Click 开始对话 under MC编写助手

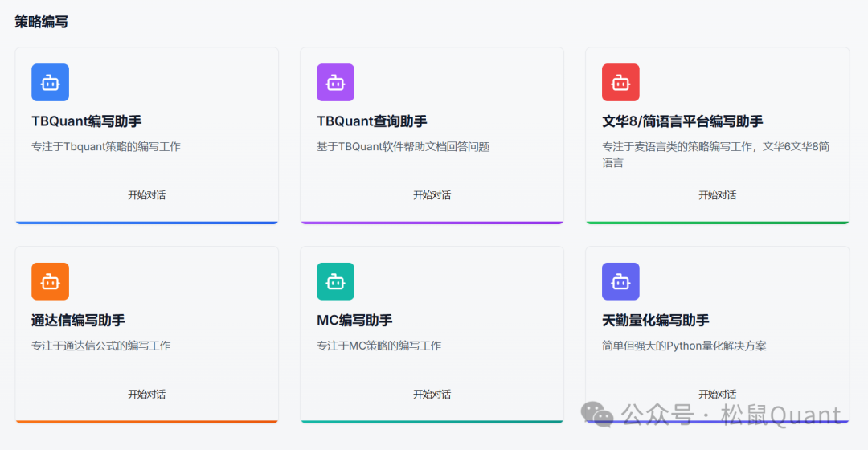coord(432,394)
